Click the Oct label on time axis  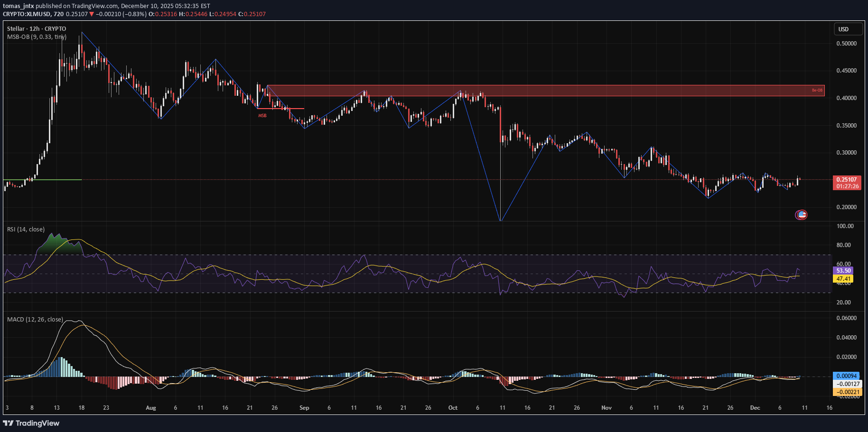[453, 408]
